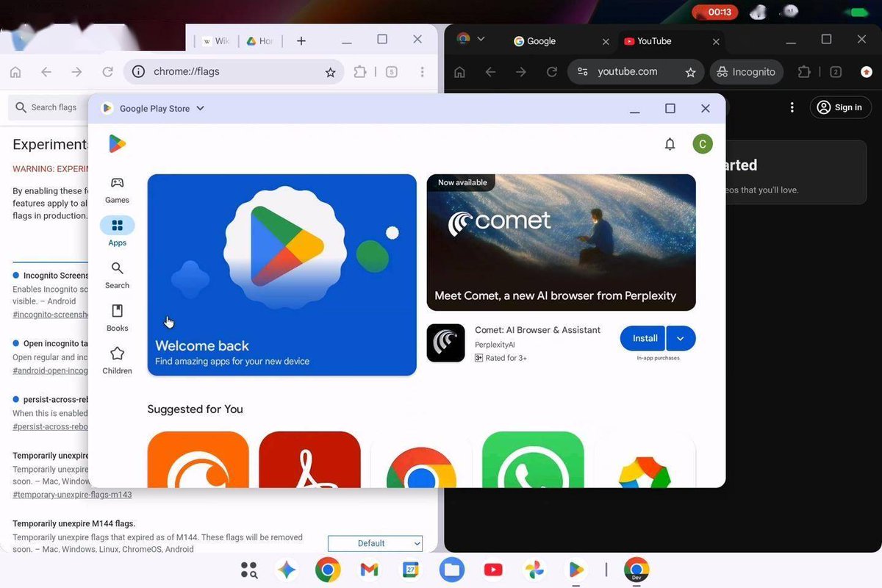Click YouTube Sign in button
The height and width of the screenshot is (588, 882).
(840, 107)
